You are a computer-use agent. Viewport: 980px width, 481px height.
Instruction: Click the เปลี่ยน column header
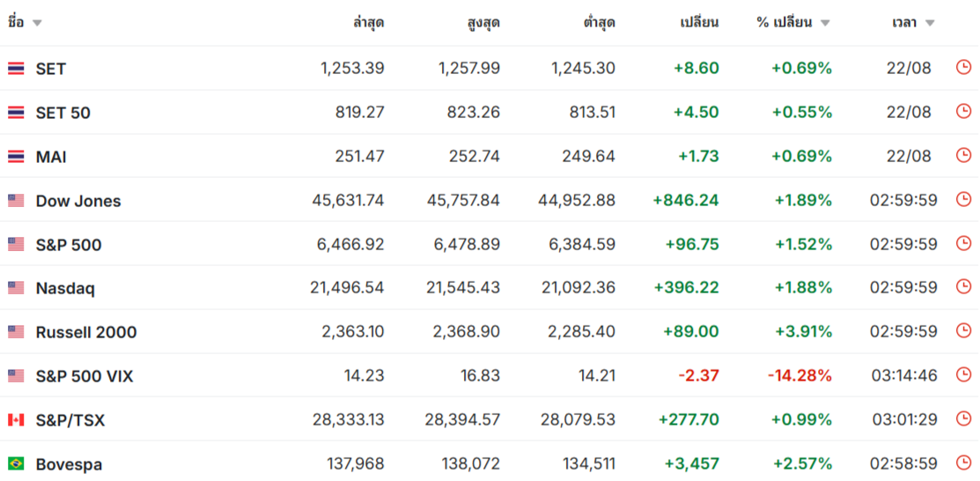click(699, 23)
